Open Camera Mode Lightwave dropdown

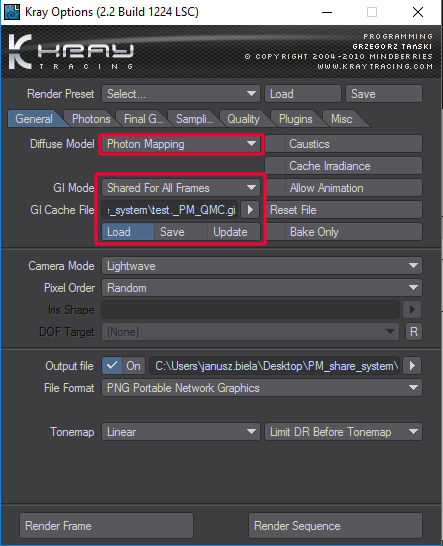coord(262,266)
